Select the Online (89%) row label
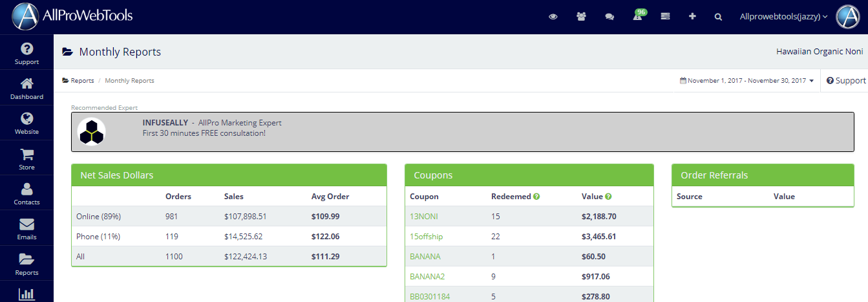The image size is (868, 302). [98, 217]
